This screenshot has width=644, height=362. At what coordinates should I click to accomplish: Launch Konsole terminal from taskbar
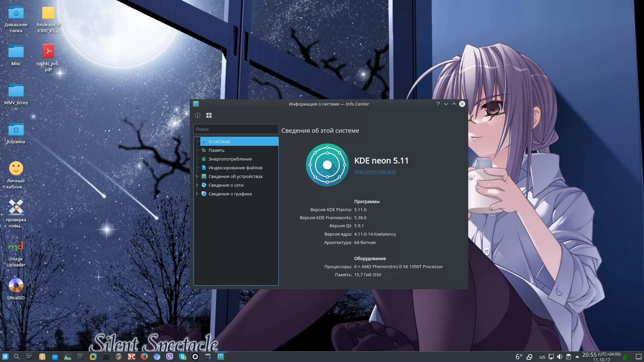80,357
